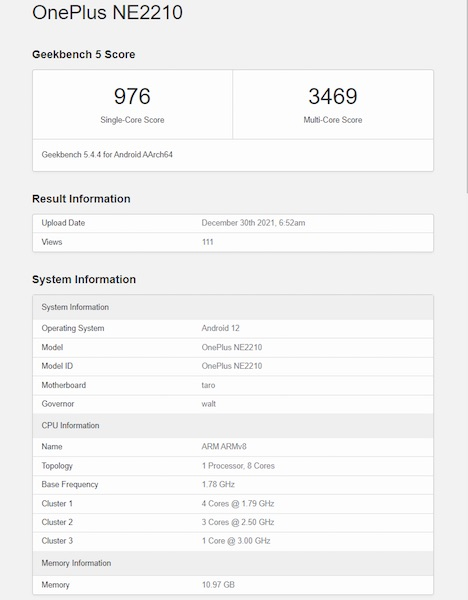Click the Result Information heading
468x600 pixels.
[x=81, y=199]
